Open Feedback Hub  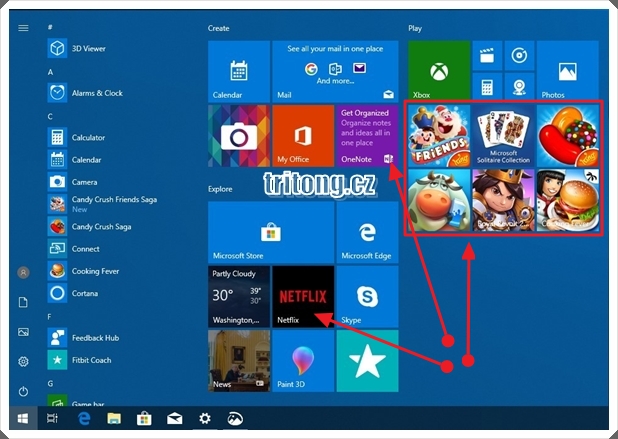click(102, 338)
